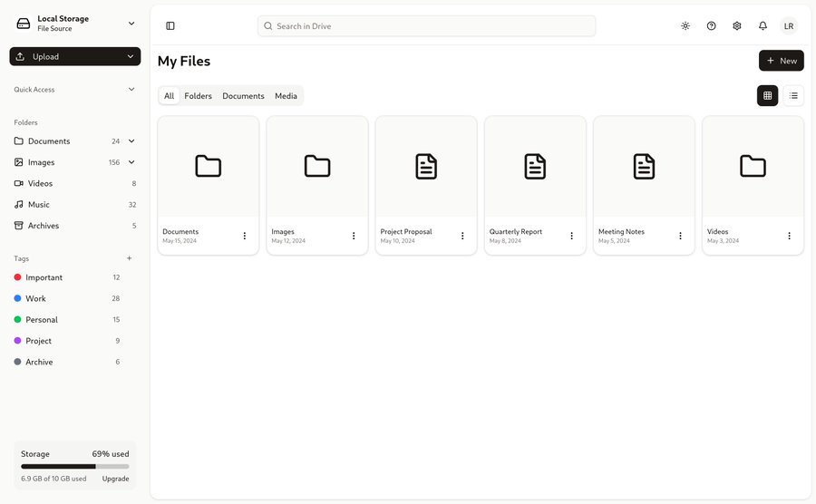
Task: Select the Media filter tab
Action: 286,96
